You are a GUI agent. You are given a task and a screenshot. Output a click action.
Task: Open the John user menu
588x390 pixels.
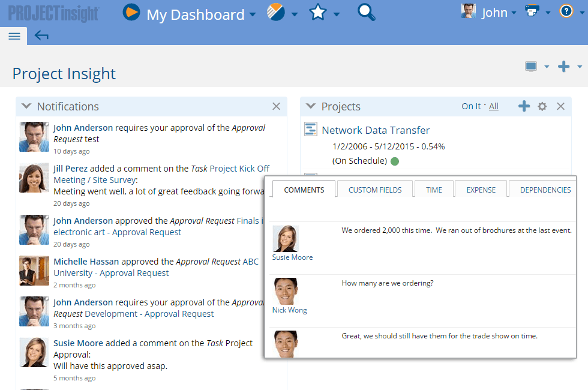[499, 13]
